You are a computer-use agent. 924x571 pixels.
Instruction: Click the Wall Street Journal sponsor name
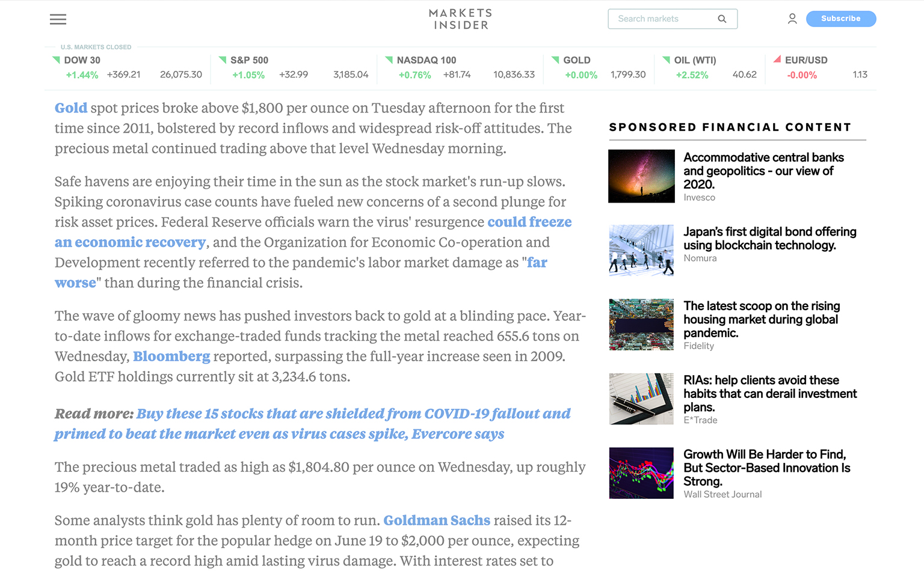click(722, 495)
